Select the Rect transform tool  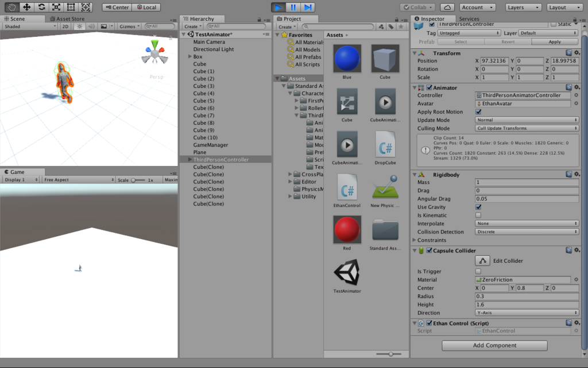tap(71, 7)
